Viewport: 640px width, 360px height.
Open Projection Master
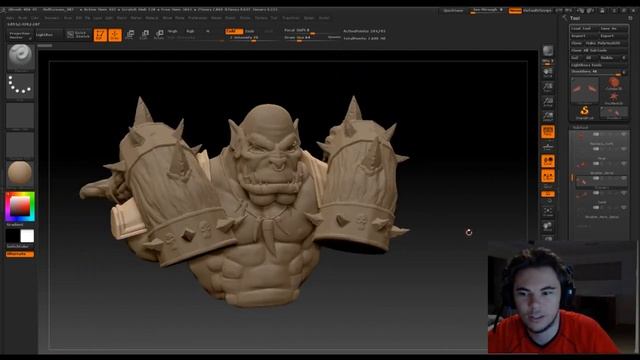(x=20, y=35)
